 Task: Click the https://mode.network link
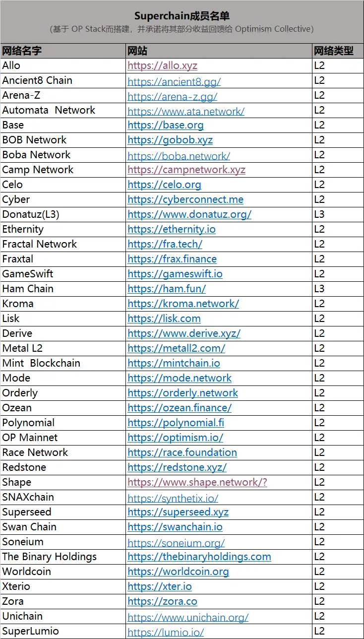[x=179, y=378]
